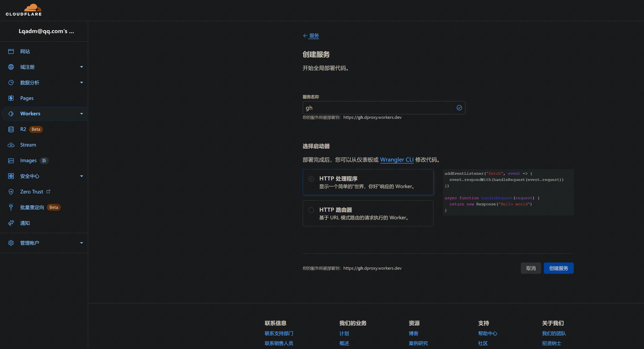644x349 pixels.
Task: Click the Beta badge next to R2
Action: (36, 129)
